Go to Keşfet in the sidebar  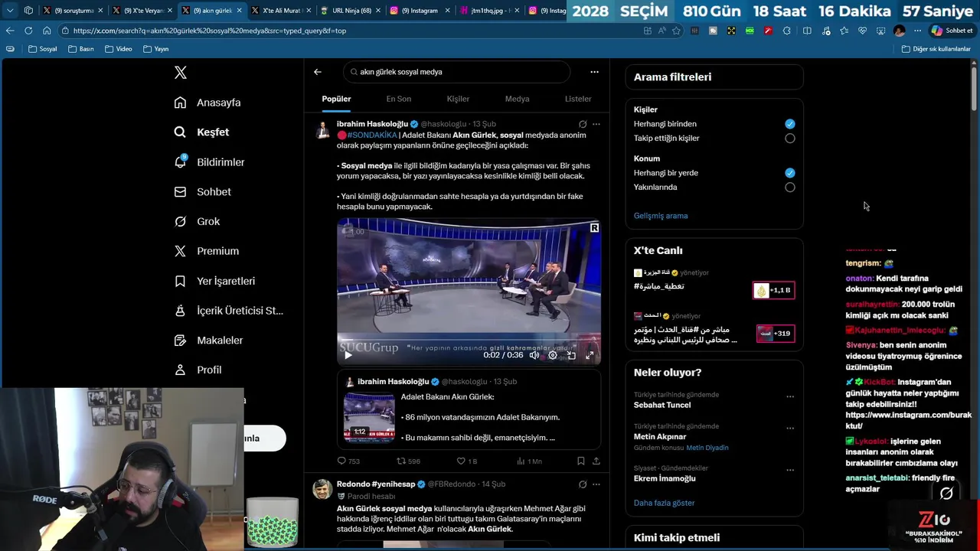[x=202, y=132]
